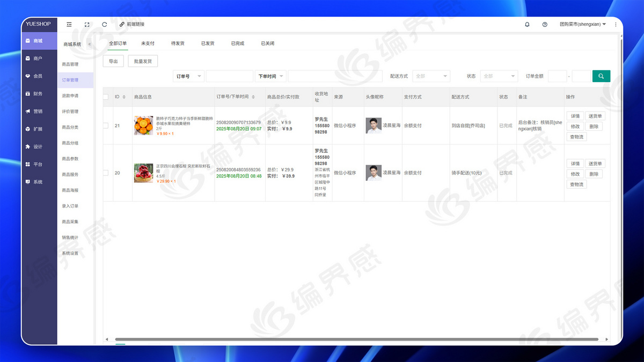The height and width of the screenshot is (362, 644).
Task: Open 商品分类 in the submenu
Action: point(70,127)
